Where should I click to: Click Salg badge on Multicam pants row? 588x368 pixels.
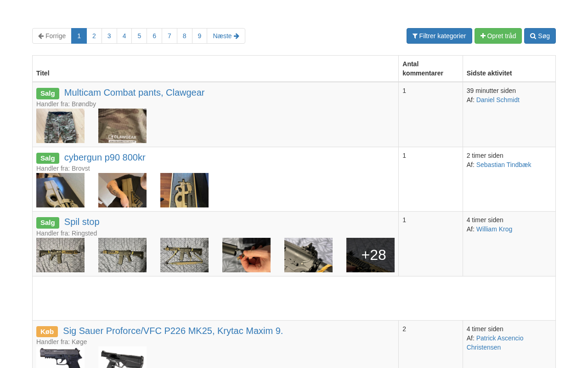[x=48, y=93]
